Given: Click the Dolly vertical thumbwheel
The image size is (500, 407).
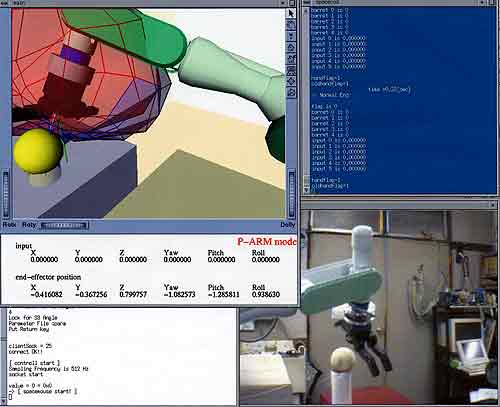Looking at the screenshot, I should pyautogui.click(x=292, y=194).
